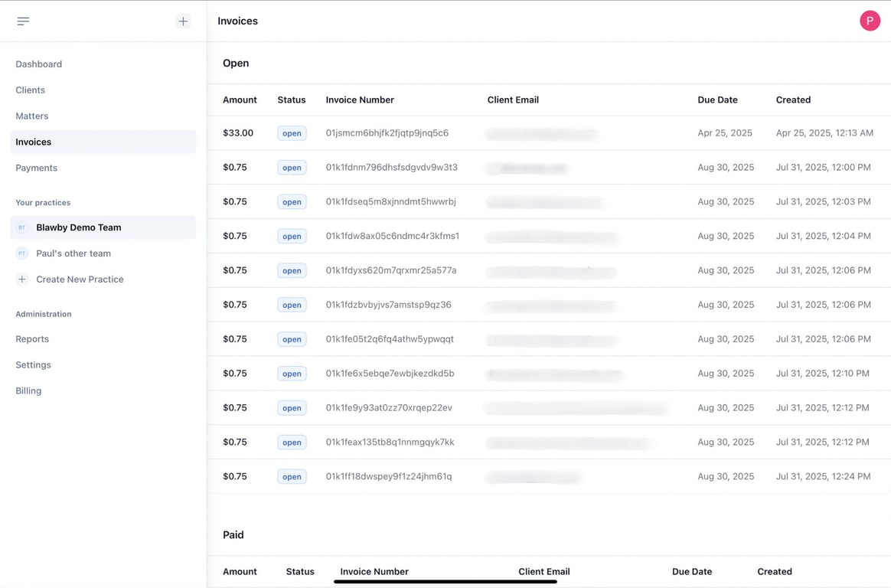Image resolution: width=891 pixels, height=588 pixels.
Task: Click invoice number 01jsmcm6bhjfk2fjqtp9jnq5c6
Action: click(387, 133)
